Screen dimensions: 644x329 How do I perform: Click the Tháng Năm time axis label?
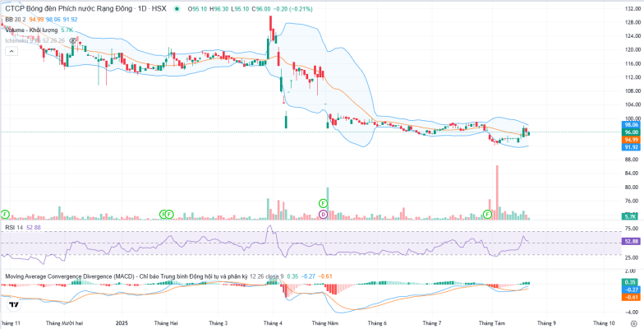coord(324,324)
